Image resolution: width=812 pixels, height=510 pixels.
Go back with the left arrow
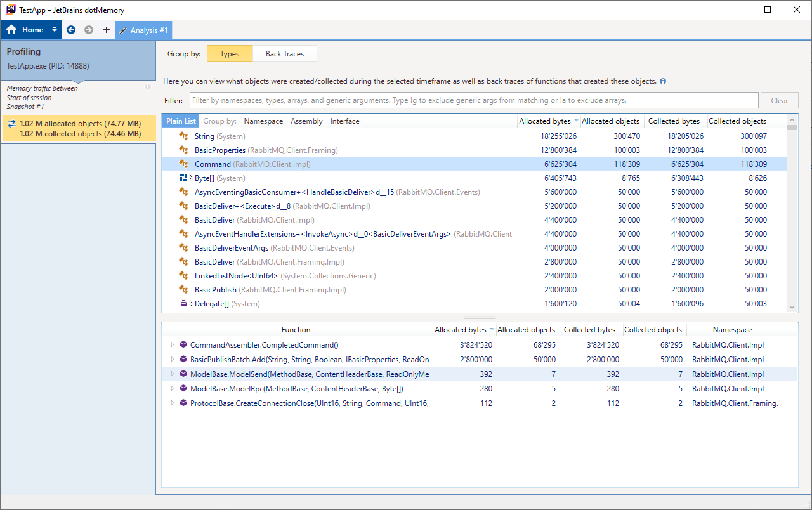pyautogui.click(x=71, y=30)
